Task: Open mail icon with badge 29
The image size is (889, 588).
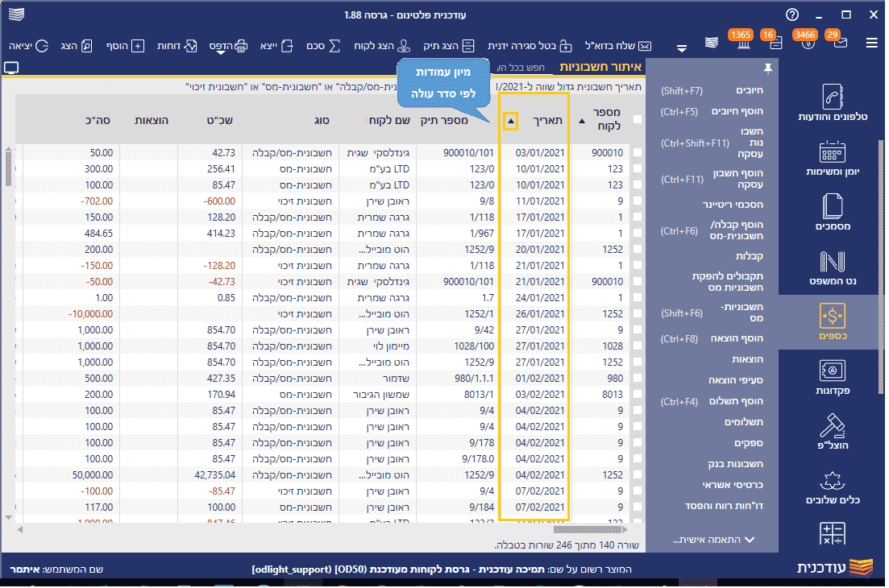Action: click(841, 43)
